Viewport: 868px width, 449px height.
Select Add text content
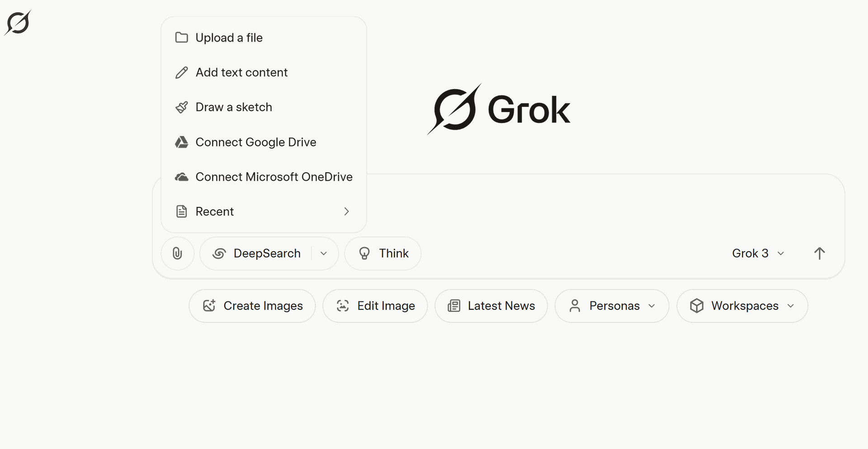264,72
